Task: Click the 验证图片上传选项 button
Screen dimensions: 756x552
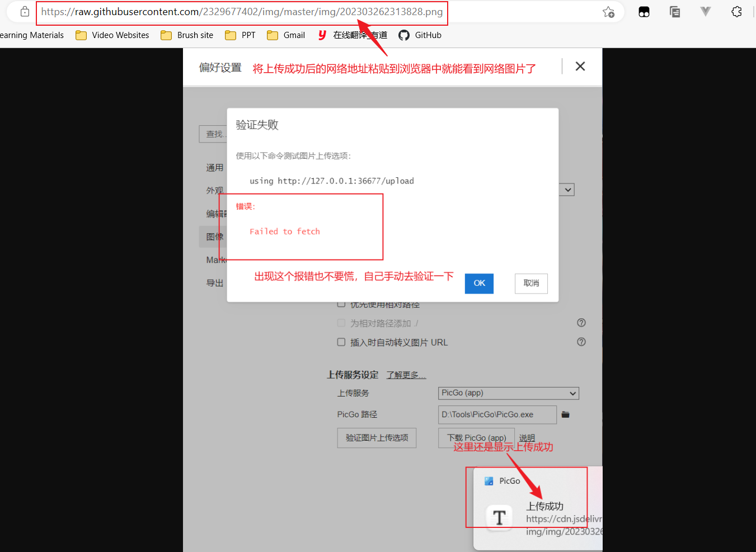Action: click(x=377, y=438)
